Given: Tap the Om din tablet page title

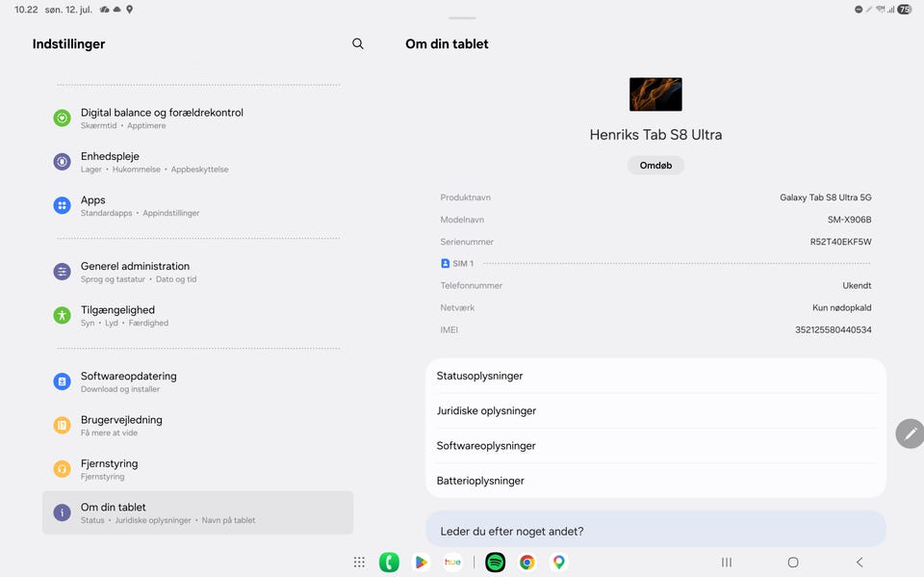Looking at the screenshot, I should point(447,43).
